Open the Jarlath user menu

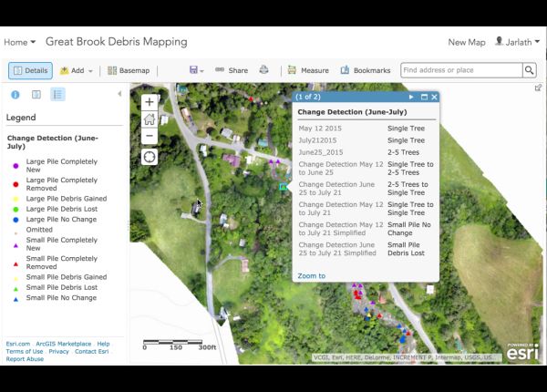(518, 42)
